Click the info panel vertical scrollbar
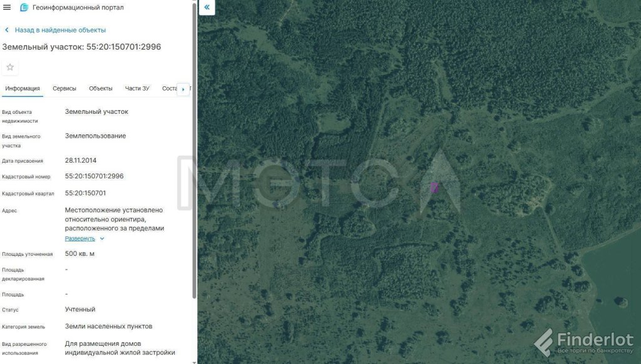 194,188
